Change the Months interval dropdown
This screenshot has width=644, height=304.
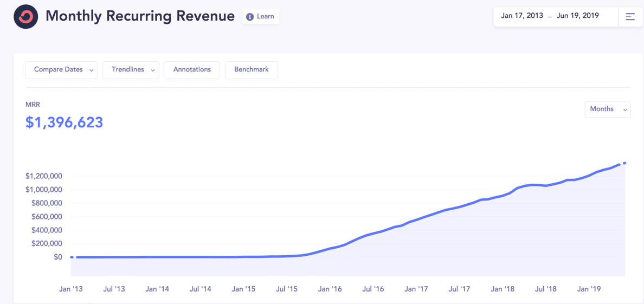tap(607, 109)
